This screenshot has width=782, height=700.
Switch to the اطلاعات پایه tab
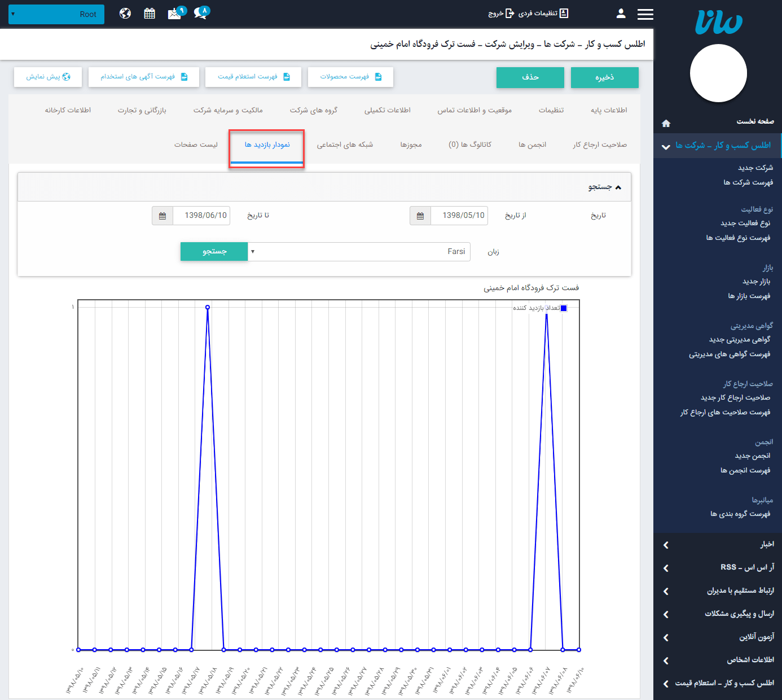[609, 110]
